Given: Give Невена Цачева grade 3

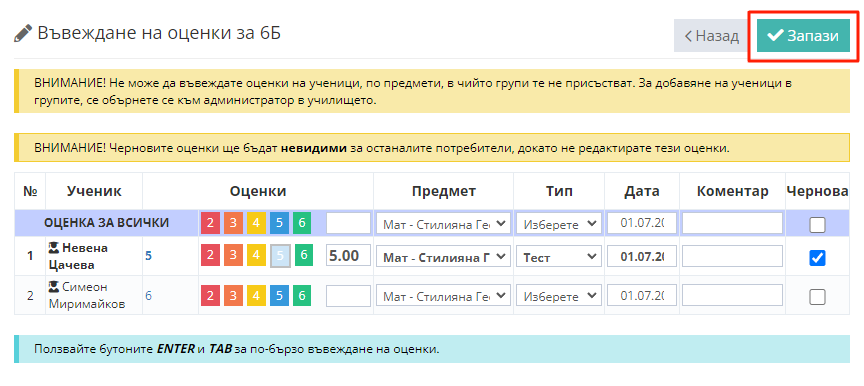Looking at the screenshot, I should tap(233, 255).
